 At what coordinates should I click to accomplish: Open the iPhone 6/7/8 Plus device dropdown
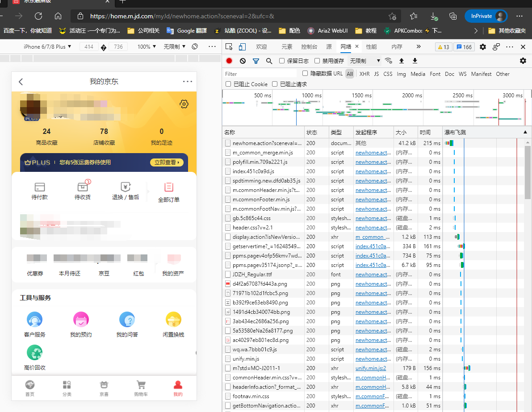(x=47, y=46)
